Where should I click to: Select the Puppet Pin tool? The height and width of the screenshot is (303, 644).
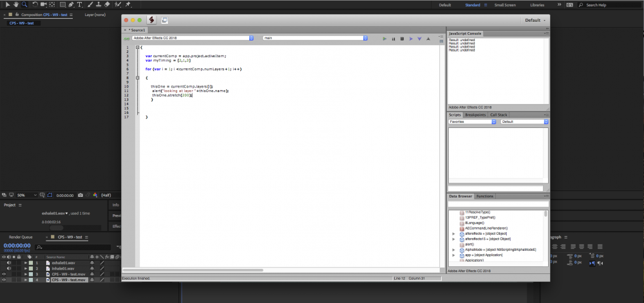click(x=128, y=5)
